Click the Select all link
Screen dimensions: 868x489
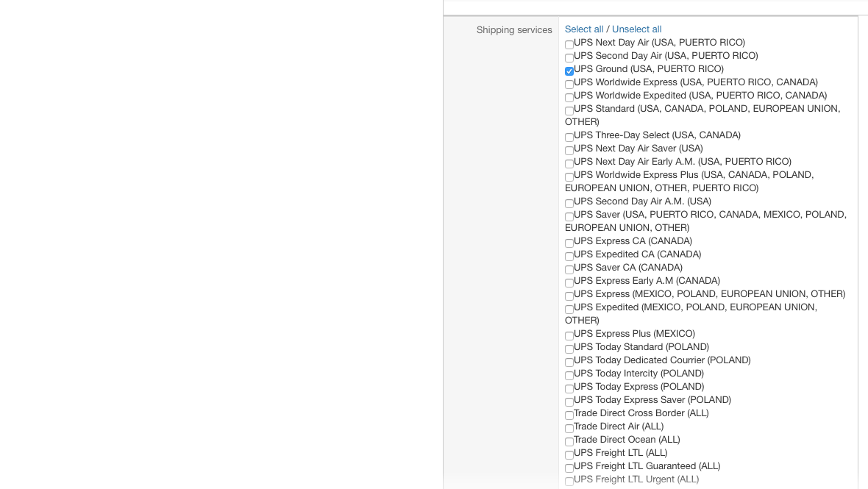(x=584, y=29)
